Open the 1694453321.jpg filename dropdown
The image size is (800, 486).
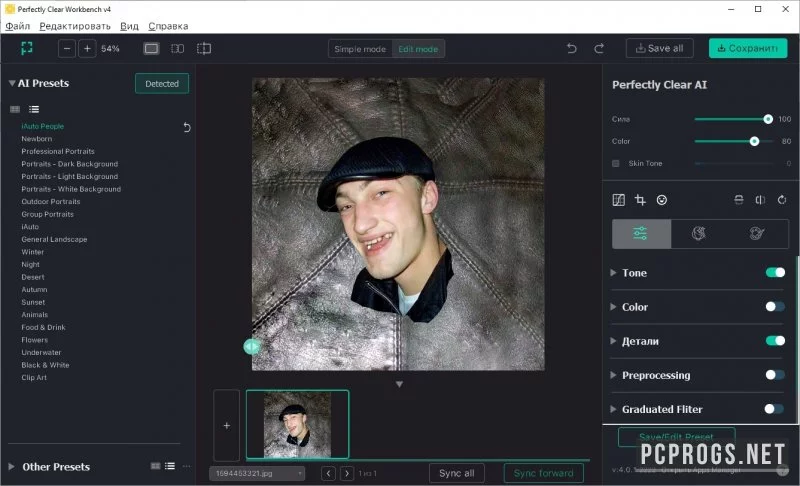(x=257, y=473)
